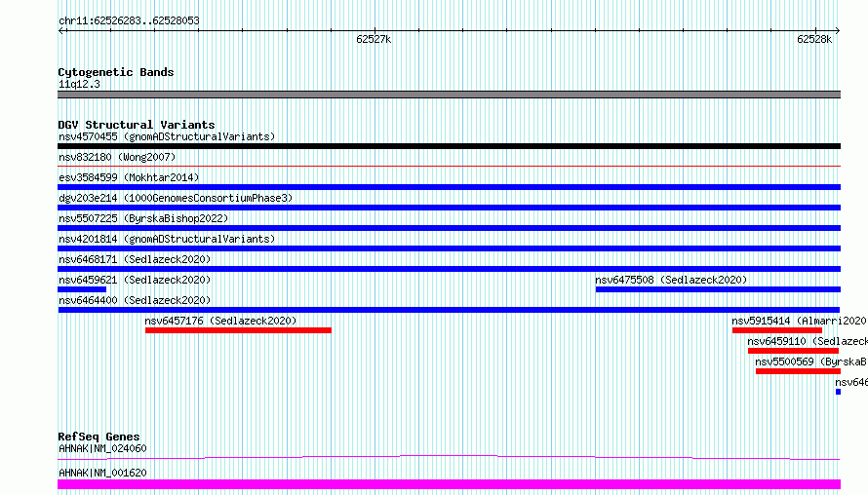Select the nsv832180 (Wong2007) label
Screen dimensions: 868x495
[x=117, y=157]
